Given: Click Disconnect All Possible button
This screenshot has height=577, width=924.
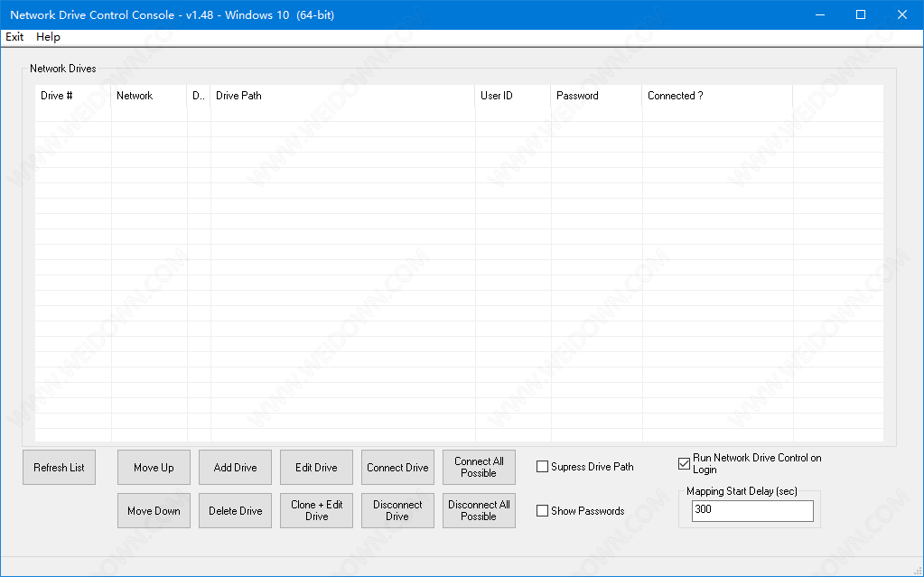Looking at the screenshot, I should pos(479,510).
